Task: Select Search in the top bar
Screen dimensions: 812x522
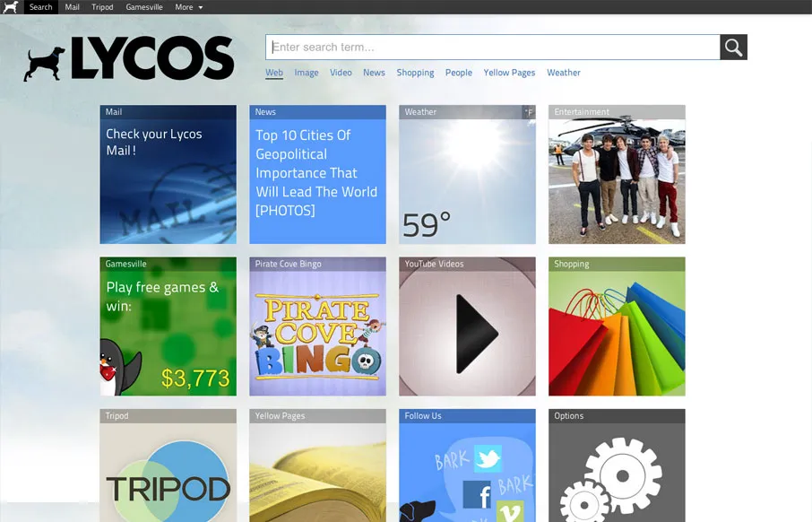Action: click(41, 7)
